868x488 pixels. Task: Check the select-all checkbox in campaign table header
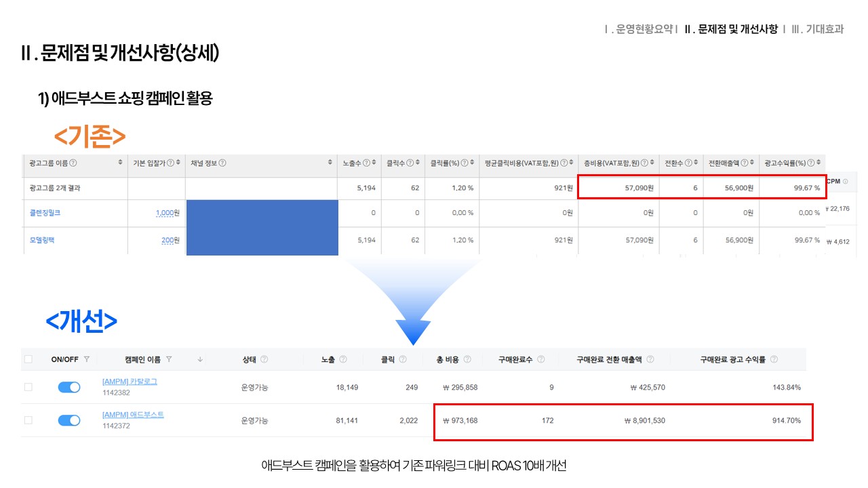28,359
